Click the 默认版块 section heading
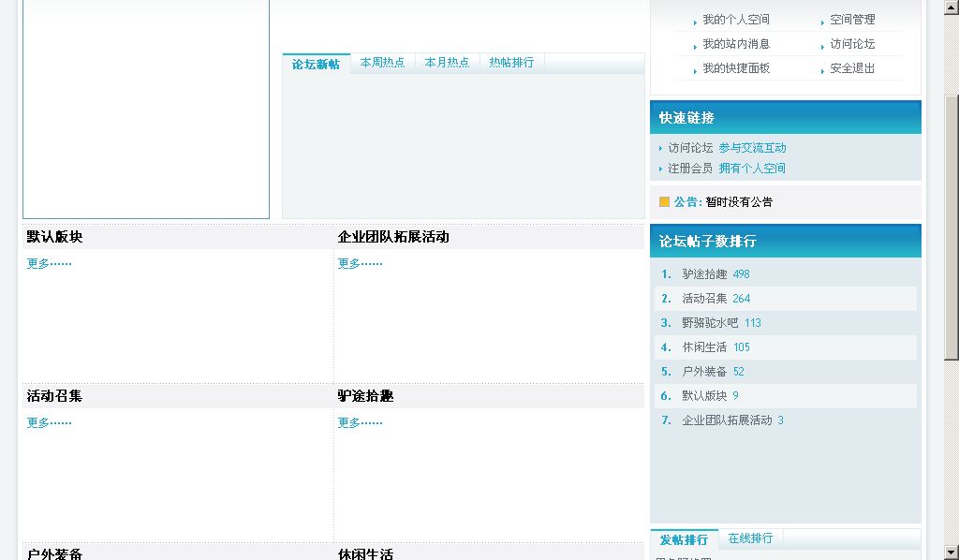The image size is (959, 560). [x=54, y=237]
